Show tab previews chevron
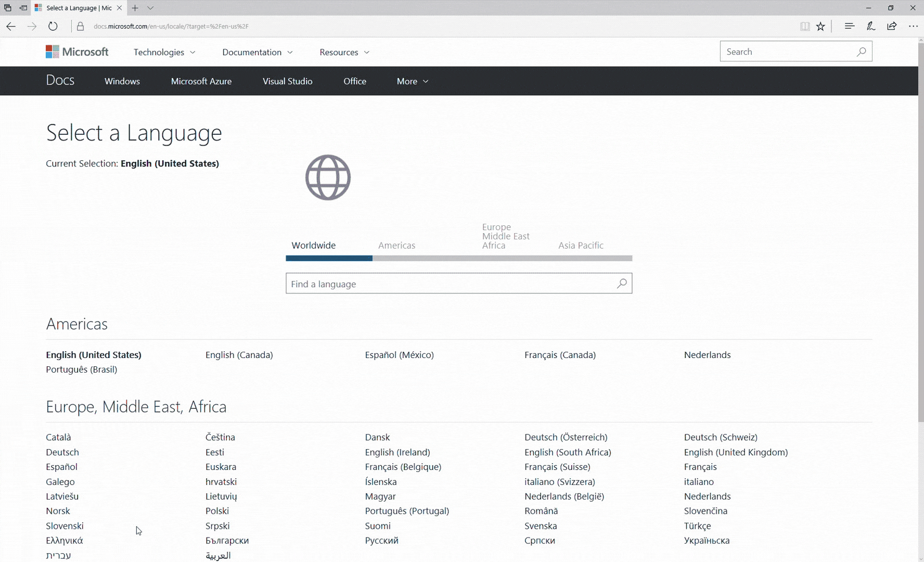The height and width of the screenshot is (562, 924). click(x=150, y=8)
